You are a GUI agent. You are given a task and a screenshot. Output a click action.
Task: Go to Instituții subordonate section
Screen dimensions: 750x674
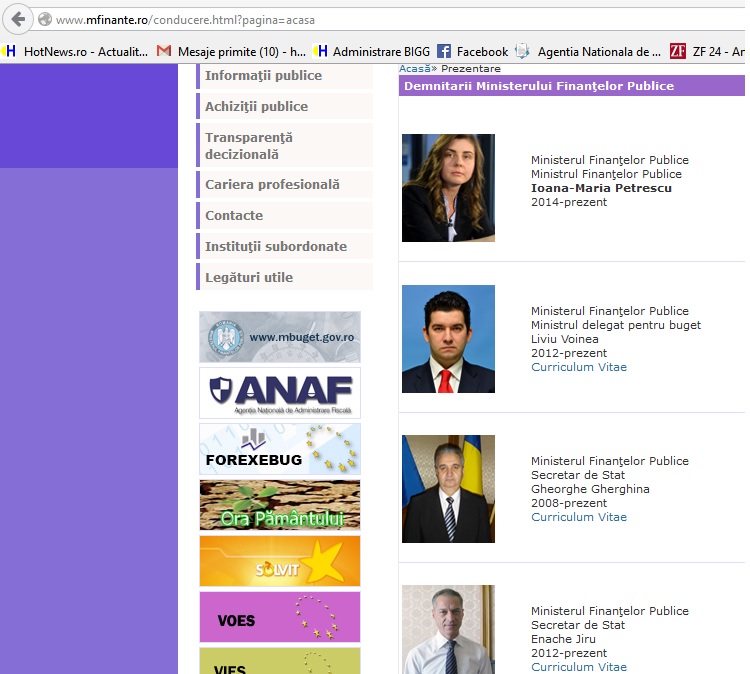click(276, 247)
